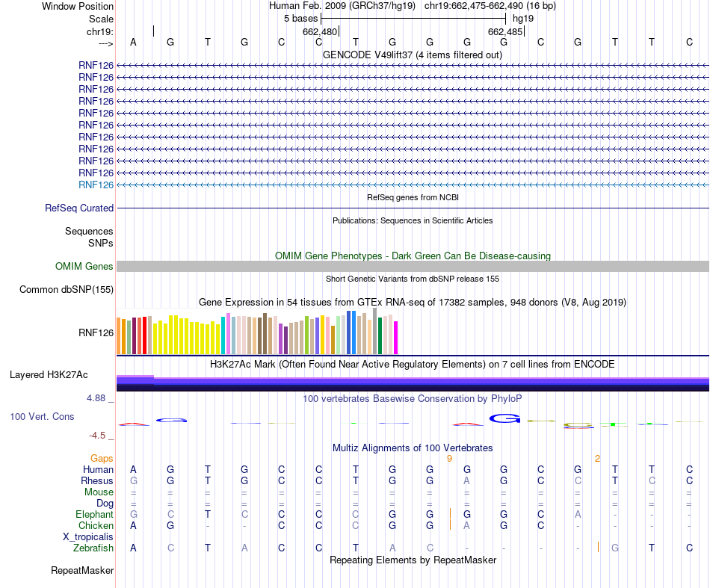710x588 pixels.
Task: Click the Layered H3K27Ac track label
Action: tap(49, 375)
